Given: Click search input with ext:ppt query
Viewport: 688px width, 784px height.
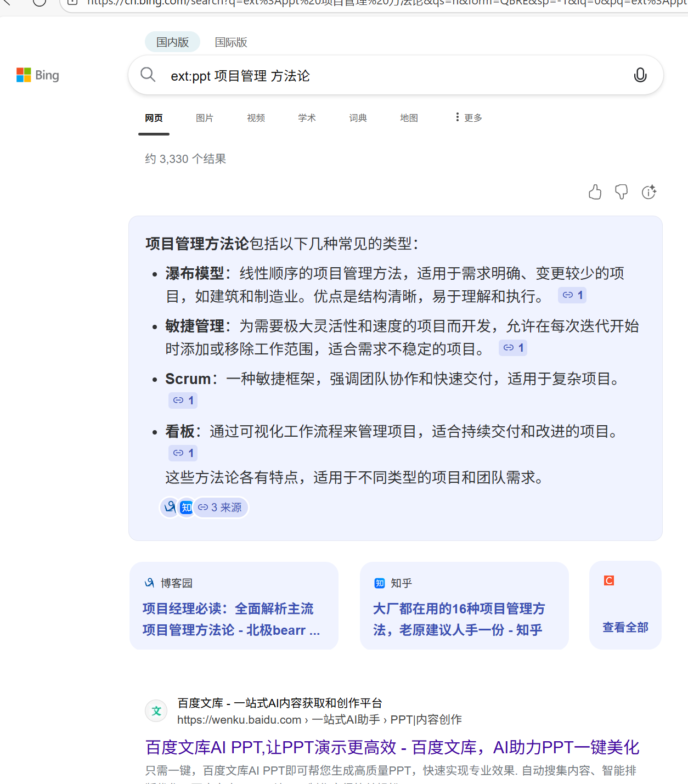Looking at the screenshot, I should (395, 76).
